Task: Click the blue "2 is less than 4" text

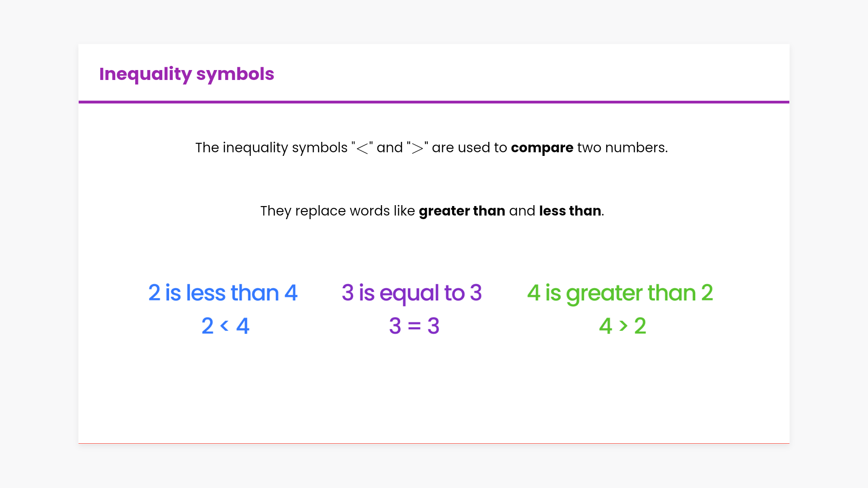Action: pyautogui.click(x=223, y=293)
